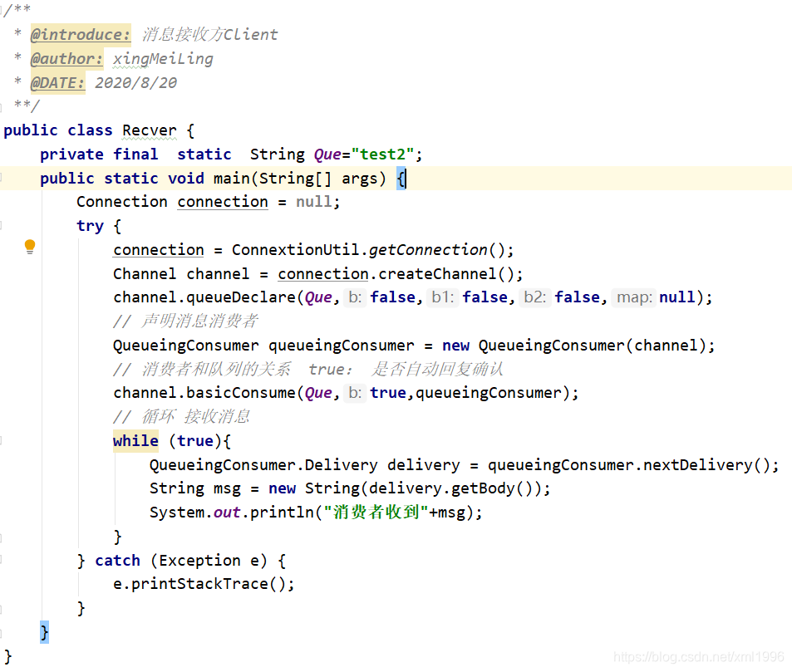Click the b: hint in the basicConsume line
792x672 pixels.
point(355,393)
